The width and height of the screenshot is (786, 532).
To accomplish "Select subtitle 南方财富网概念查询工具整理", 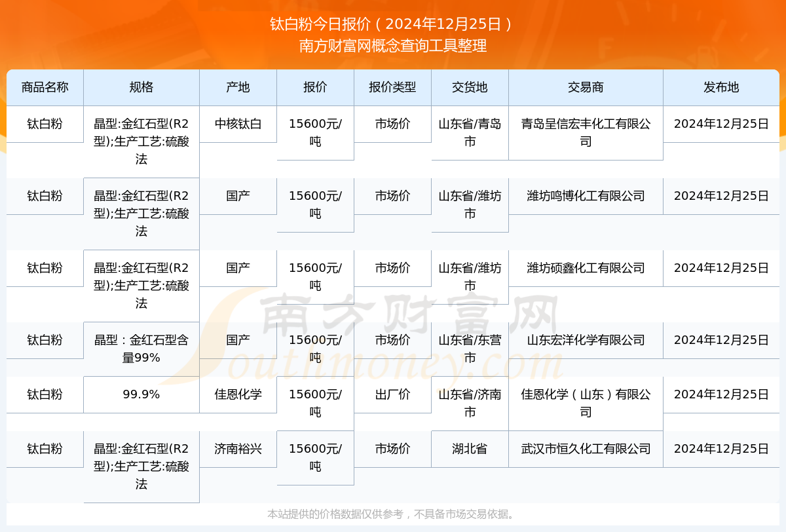I will 392,47.
